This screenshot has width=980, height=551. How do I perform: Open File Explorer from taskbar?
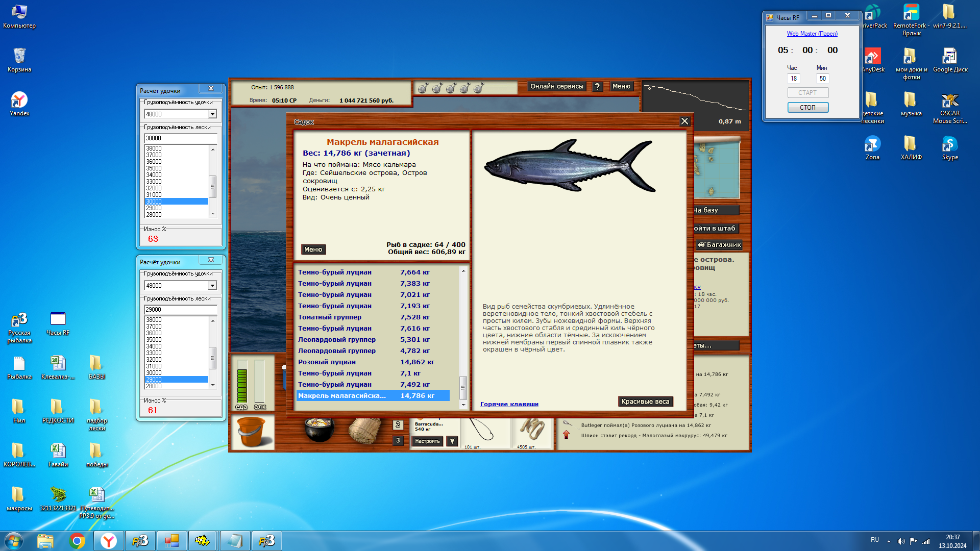45,541
